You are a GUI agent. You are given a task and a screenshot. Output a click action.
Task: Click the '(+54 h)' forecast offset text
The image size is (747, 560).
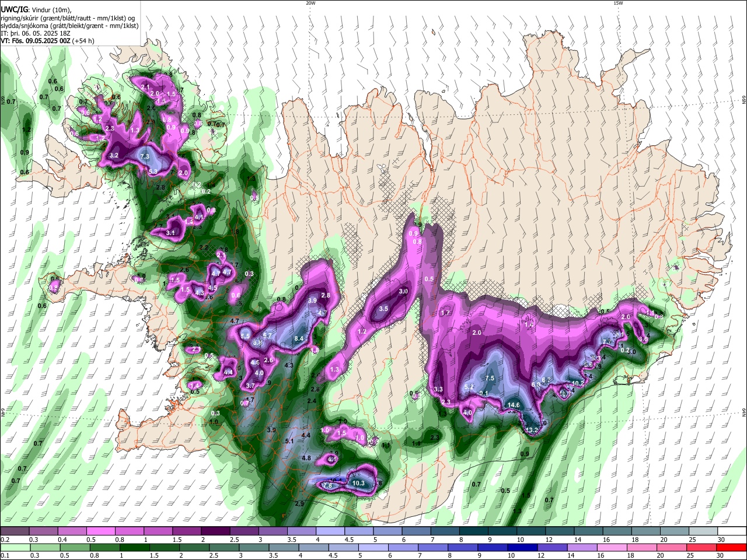[83, 41]
